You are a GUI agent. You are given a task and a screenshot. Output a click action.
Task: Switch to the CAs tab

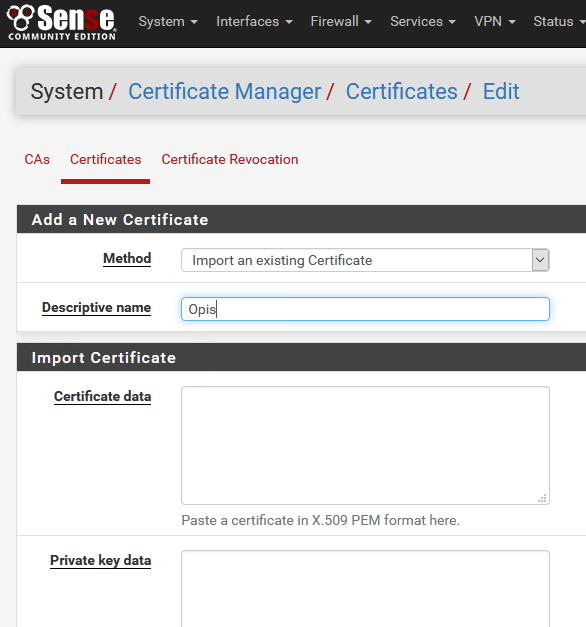tap(37, 160)
